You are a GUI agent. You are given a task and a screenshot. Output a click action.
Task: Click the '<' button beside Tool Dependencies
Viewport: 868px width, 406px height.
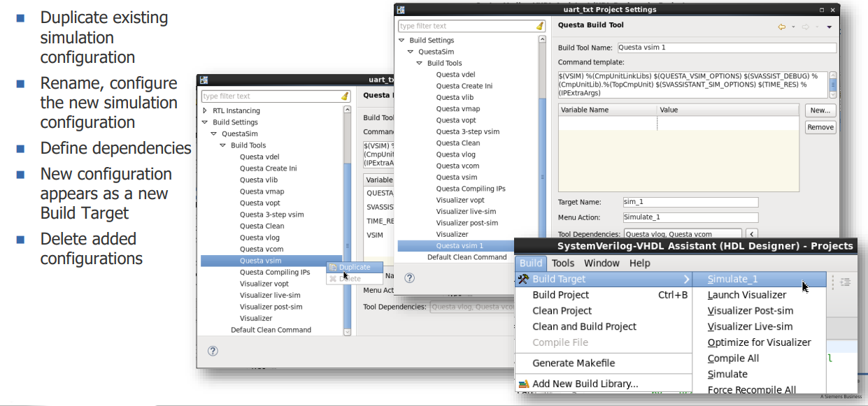[x=752, y=234]
